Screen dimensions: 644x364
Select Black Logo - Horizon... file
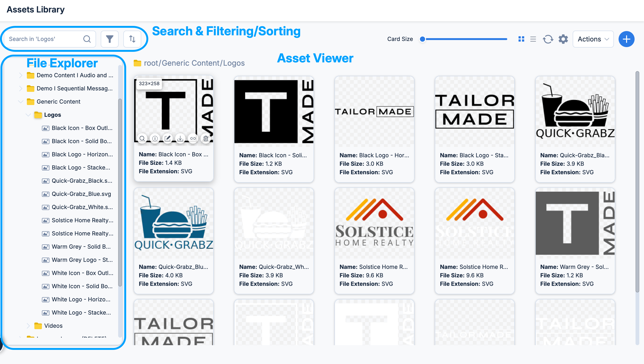point(82,154)
